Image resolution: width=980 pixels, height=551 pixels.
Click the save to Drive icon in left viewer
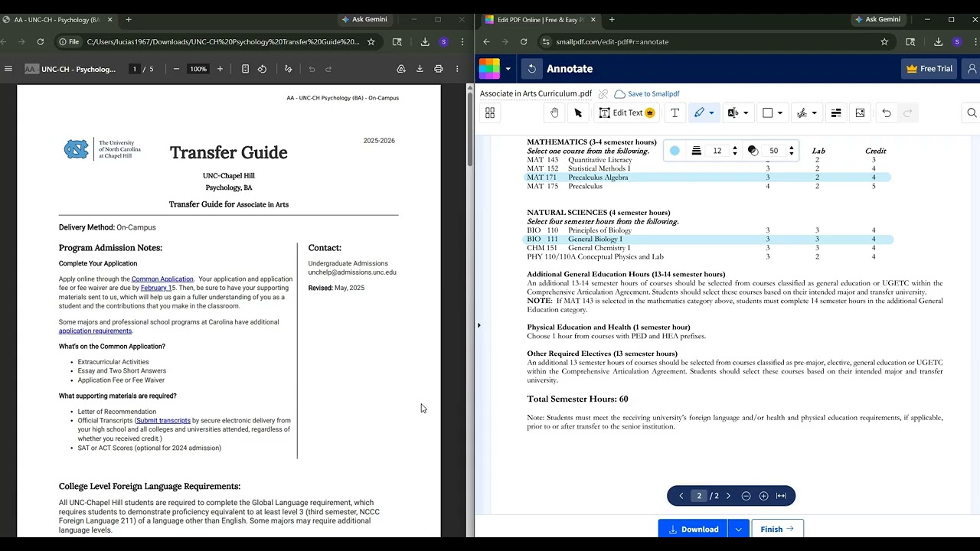point(400,69)
